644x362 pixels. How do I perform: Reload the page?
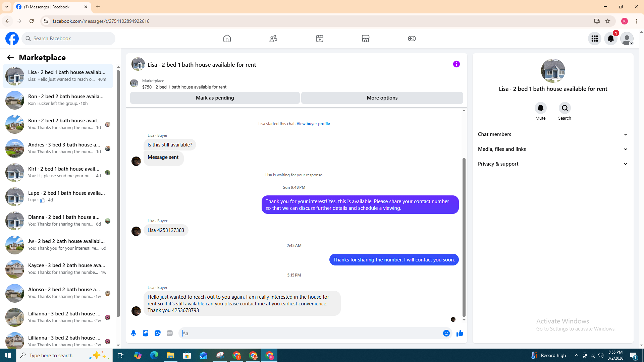[x=32, y=21]
